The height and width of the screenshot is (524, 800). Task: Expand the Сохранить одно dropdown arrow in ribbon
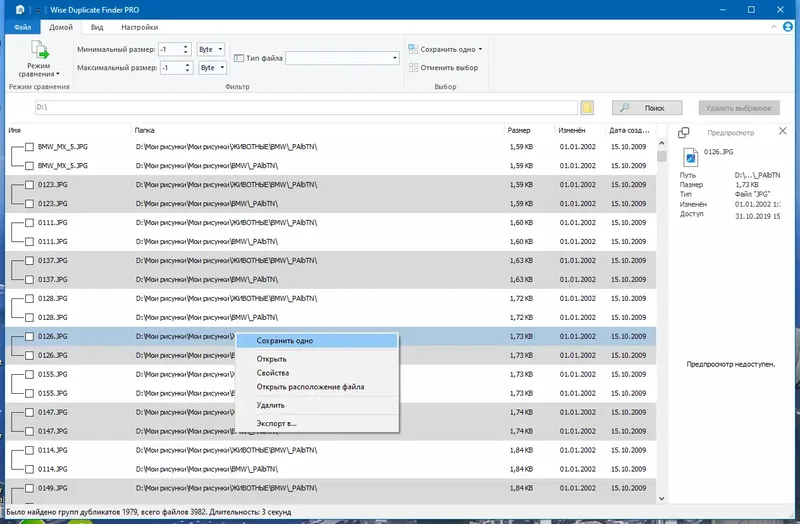[480, 49]
